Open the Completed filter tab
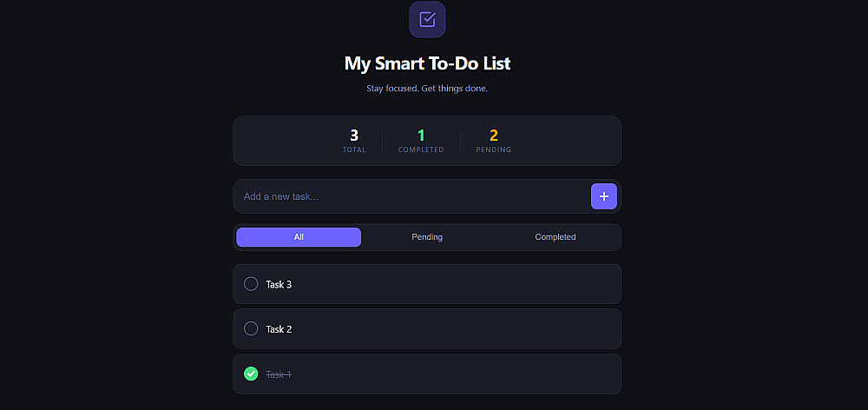 556,237
